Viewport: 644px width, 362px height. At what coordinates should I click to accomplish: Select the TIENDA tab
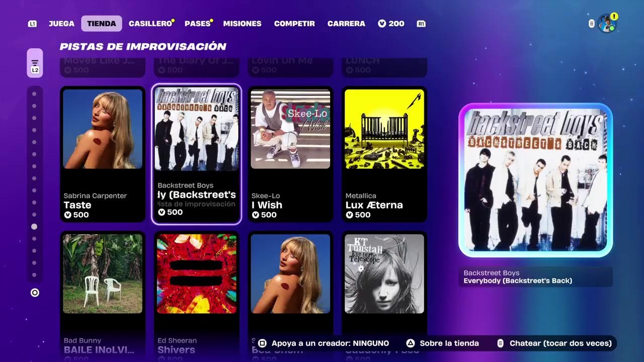[102, 24]
